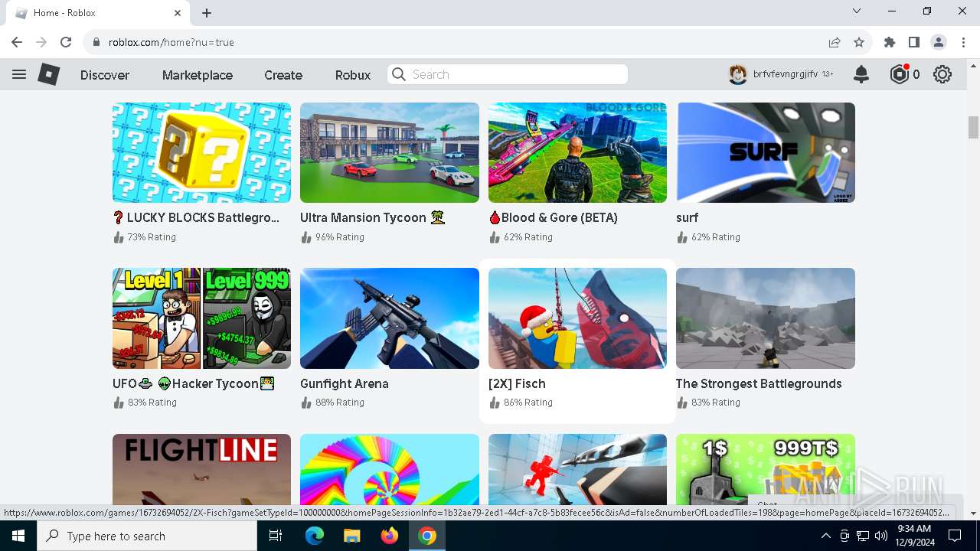980x551 pixels.
Task: Open Blood & Gore (BETA) thumbnail
Action: 577,152
